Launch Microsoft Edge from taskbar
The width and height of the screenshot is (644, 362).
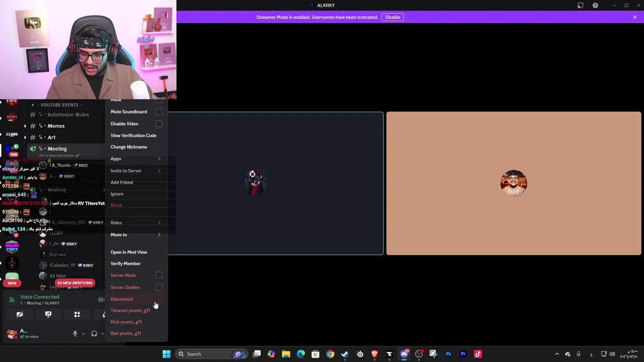tap(301, 354)
